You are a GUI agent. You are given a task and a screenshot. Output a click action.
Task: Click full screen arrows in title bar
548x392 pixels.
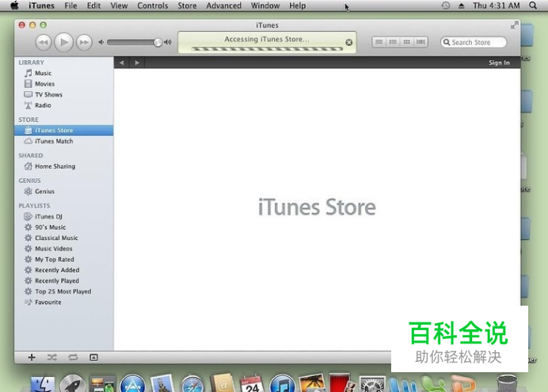pos(514,25)
